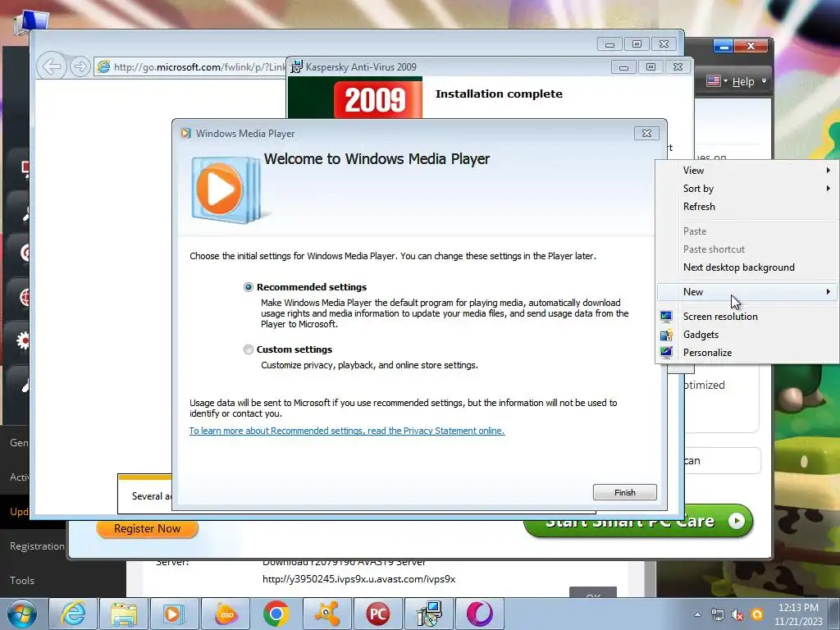Open the purple crescent taskbar icon
The height and width of the screenshot is (630, 840).
pyautogui.click(x=479, y=614)
